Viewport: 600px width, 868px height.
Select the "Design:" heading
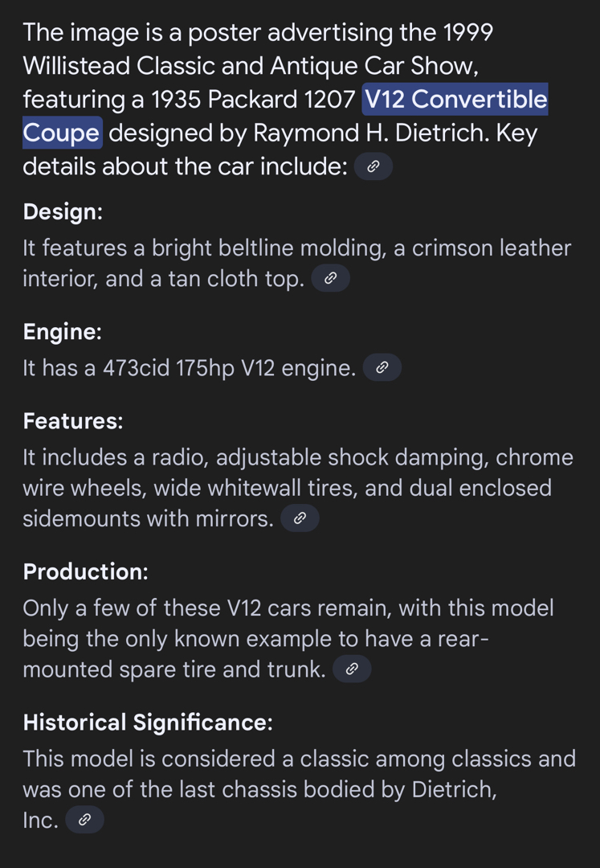click(63, 212)
